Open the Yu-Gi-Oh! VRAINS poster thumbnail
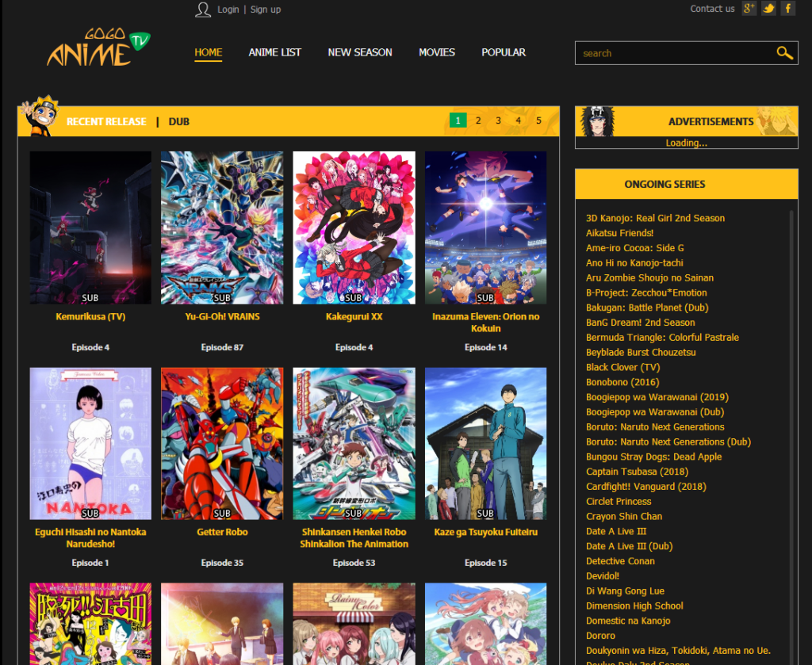The height and width of the screenshot is (665, 812). point(222,227)
